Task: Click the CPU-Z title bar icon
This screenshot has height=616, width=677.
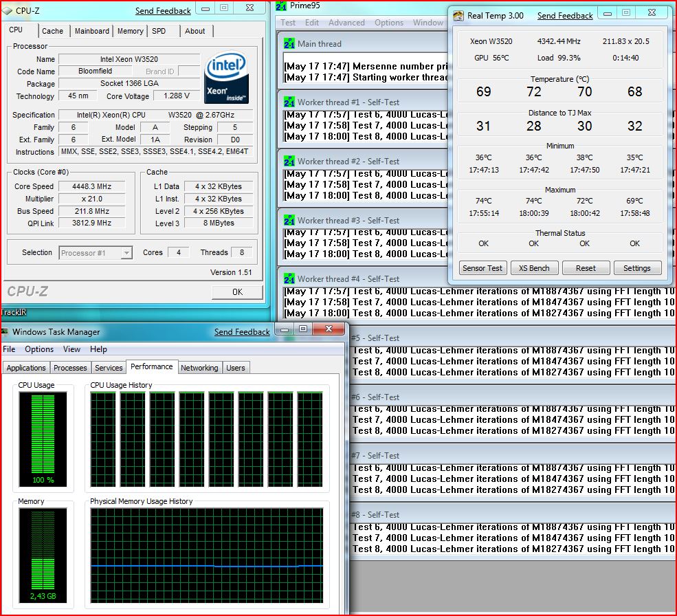Action: (x=8, y=10)
